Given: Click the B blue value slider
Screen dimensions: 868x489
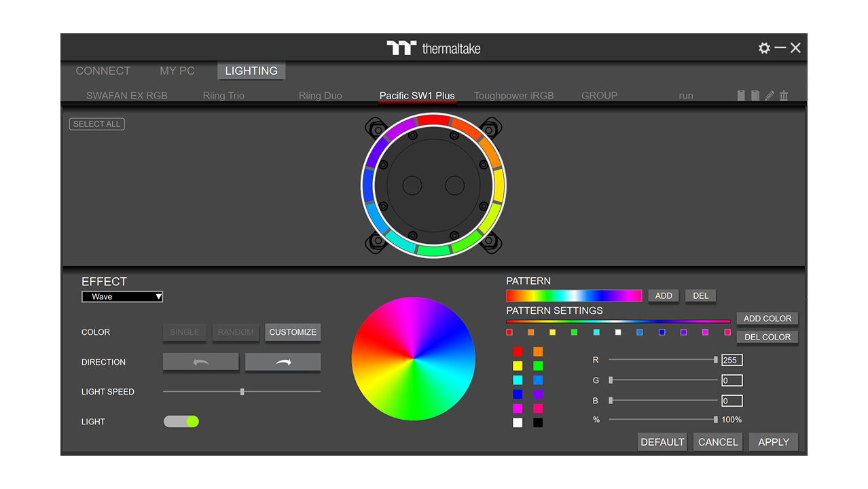Looking at the screenshot, I should 663,401.
